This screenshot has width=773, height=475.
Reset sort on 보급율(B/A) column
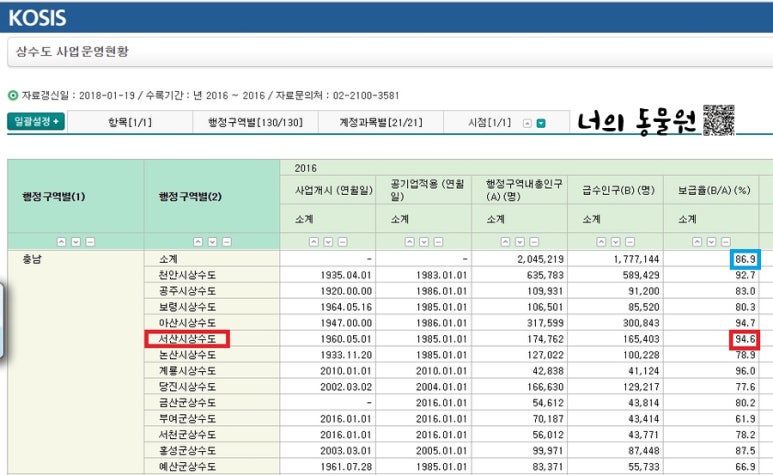click(726, 242)
